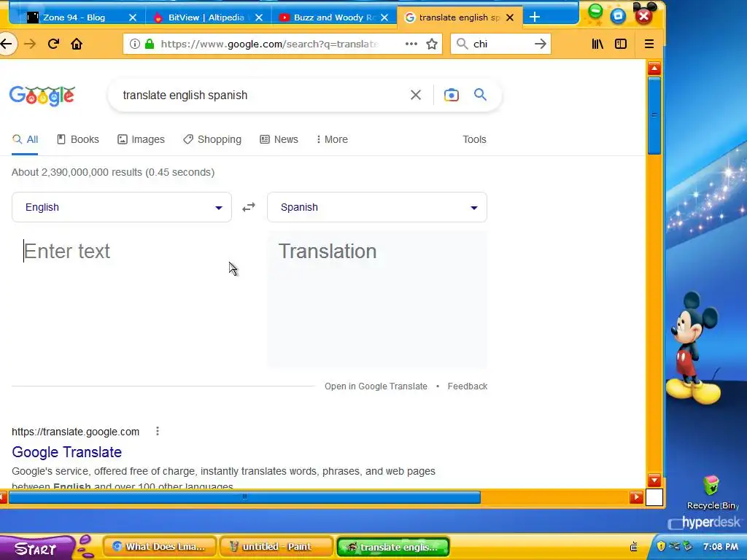Click vertical scrollbar down arrow

point(654,480)
